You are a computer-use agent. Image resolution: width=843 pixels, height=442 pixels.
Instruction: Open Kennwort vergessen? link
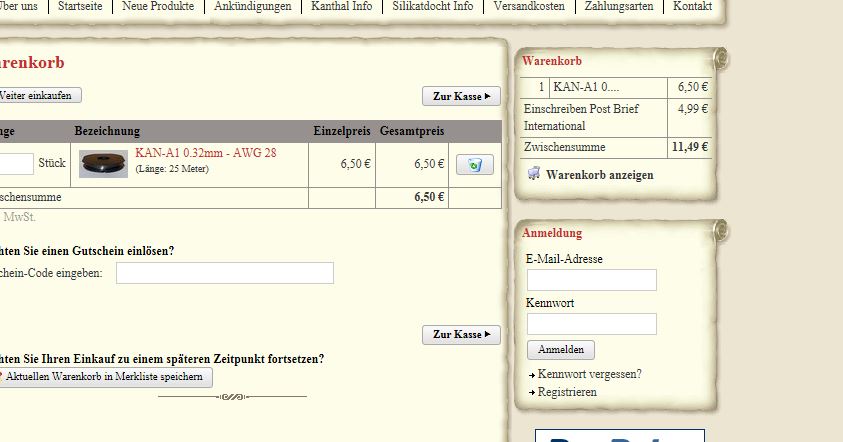click(589, 374)
